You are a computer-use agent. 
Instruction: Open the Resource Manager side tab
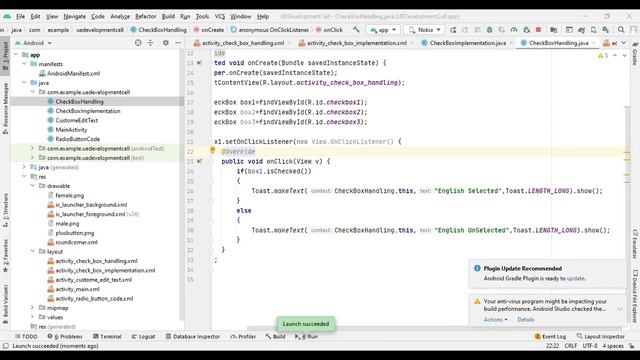(x=5, y=108)
